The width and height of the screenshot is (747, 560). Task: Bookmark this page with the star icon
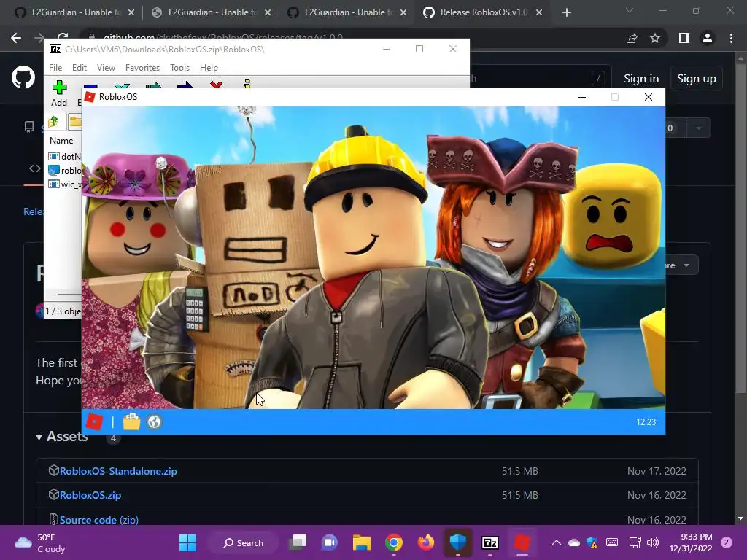pyautogui.click(x=655, y=38)
